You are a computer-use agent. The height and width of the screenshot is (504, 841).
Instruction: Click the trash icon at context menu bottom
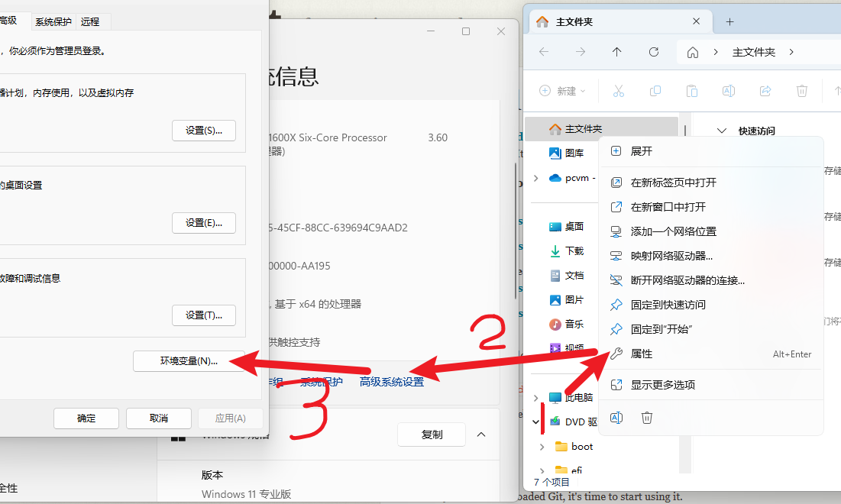(647, 418)
